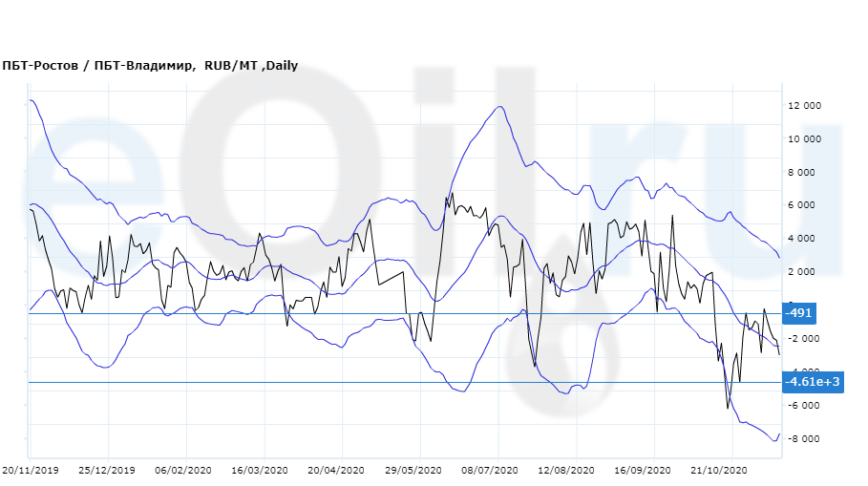The width and height of the screenshot is (868, 486).
Task: Click the blue -4.61e+3 value label
Action: [812, 382]
